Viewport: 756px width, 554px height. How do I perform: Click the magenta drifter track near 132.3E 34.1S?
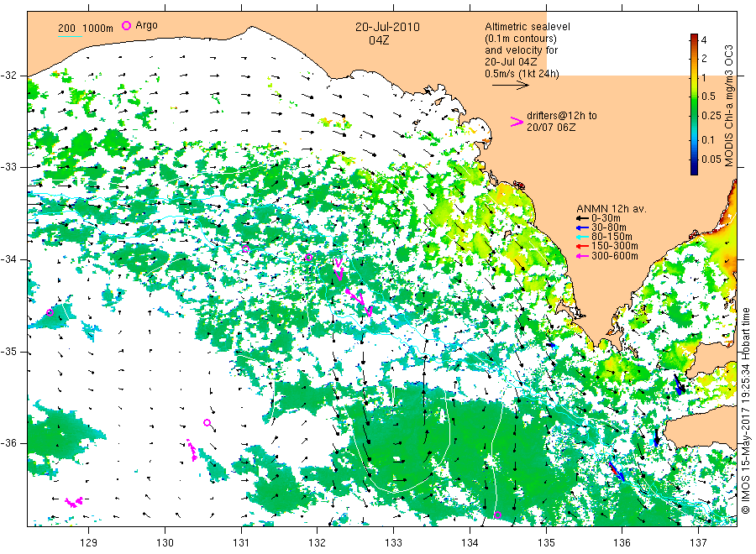tap(339, 269)
